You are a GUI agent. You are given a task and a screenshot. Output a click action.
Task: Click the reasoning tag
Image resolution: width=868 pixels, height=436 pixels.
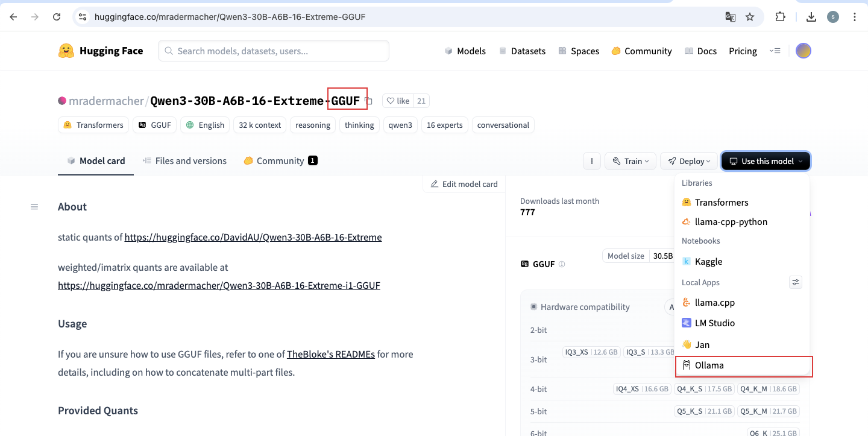pos(313,125)
